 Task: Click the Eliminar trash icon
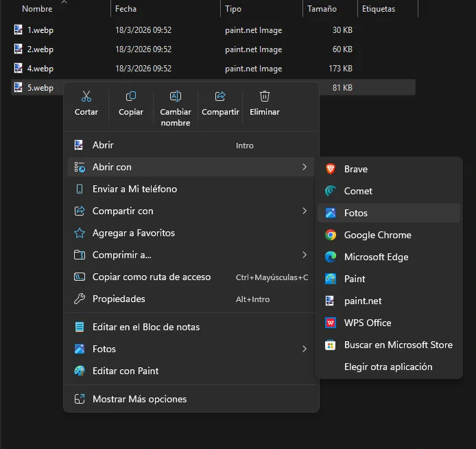click(265, 96)
